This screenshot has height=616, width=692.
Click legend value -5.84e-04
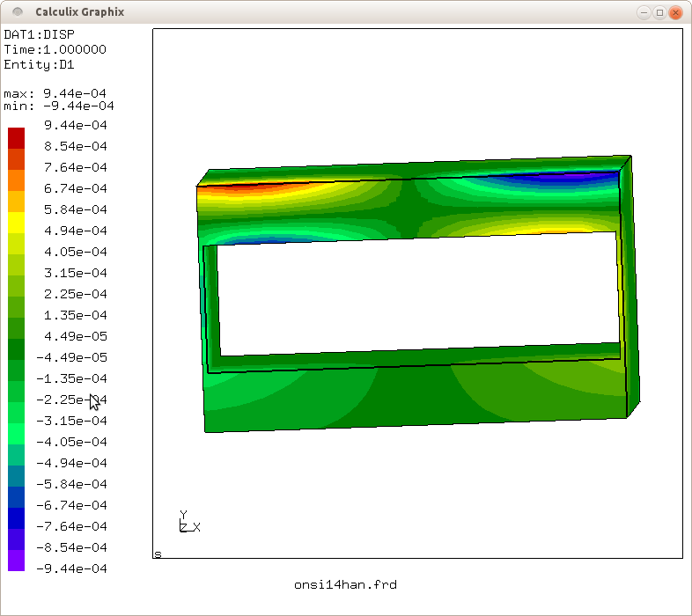coord(71,484)
